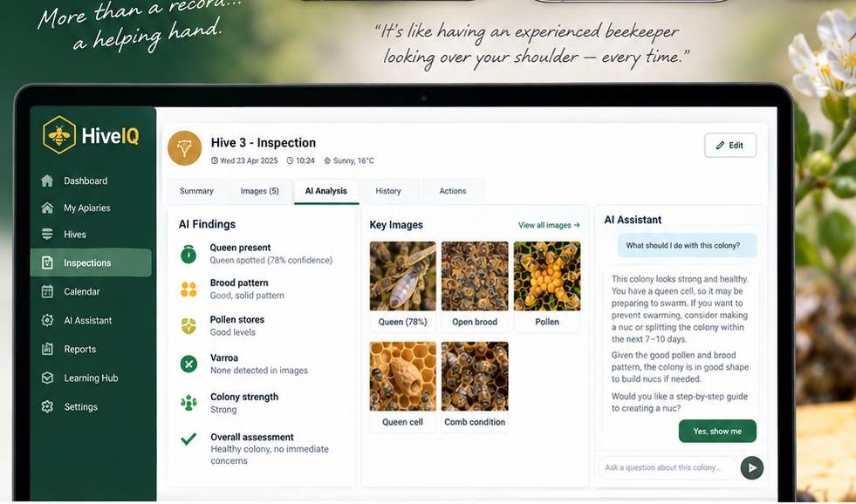Viewport: 856px width, 504px height.
Task: Click the Hive 3 round avatar icon
Action: (184, 148)
